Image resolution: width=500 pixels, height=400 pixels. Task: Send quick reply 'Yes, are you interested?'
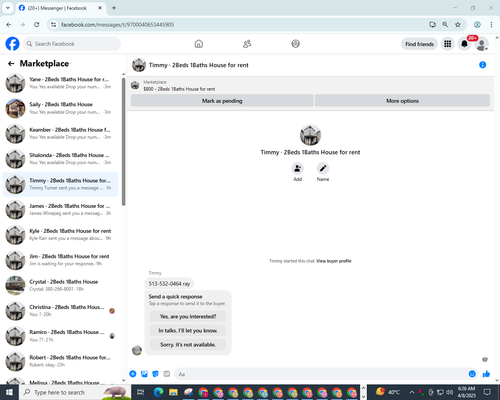point(188,316)
